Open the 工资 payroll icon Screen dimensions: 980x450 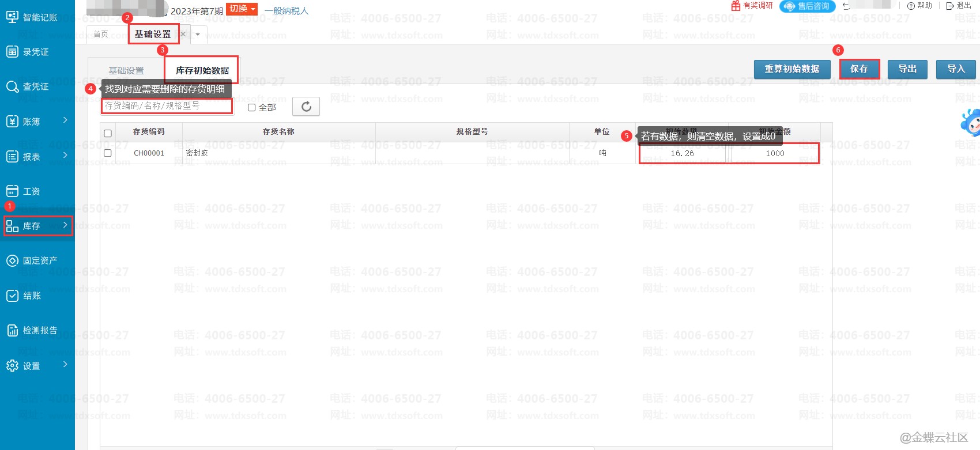tap(12, 191)
